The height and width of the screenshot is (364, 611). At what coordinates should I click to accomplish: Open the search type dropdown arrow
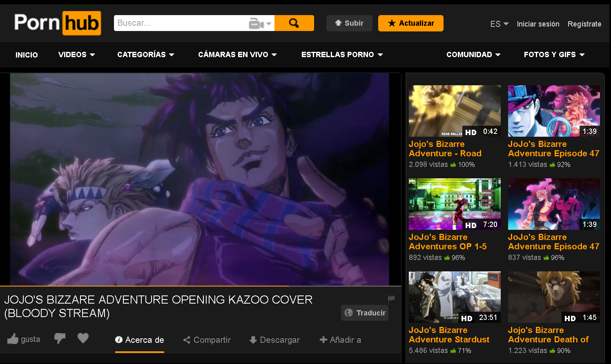pyautogui.click(x=269, y=24)
